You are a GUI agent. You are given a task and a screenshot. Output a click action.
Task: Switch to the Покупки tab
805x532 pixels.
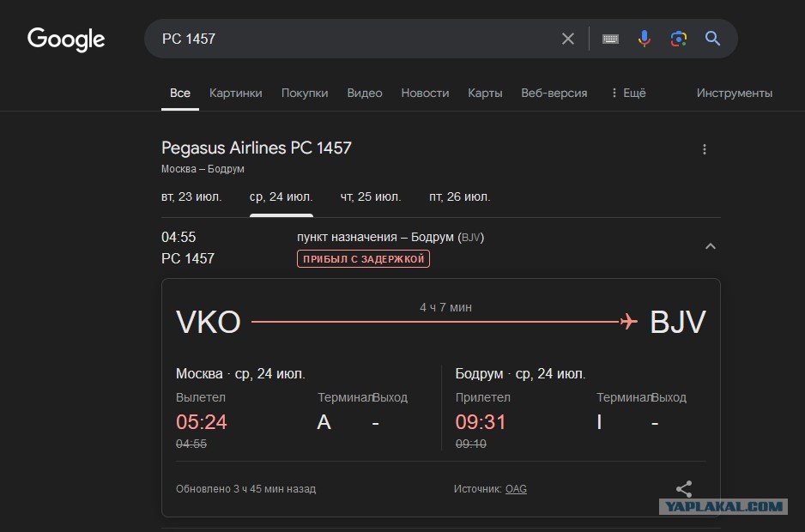pos(305,93)
